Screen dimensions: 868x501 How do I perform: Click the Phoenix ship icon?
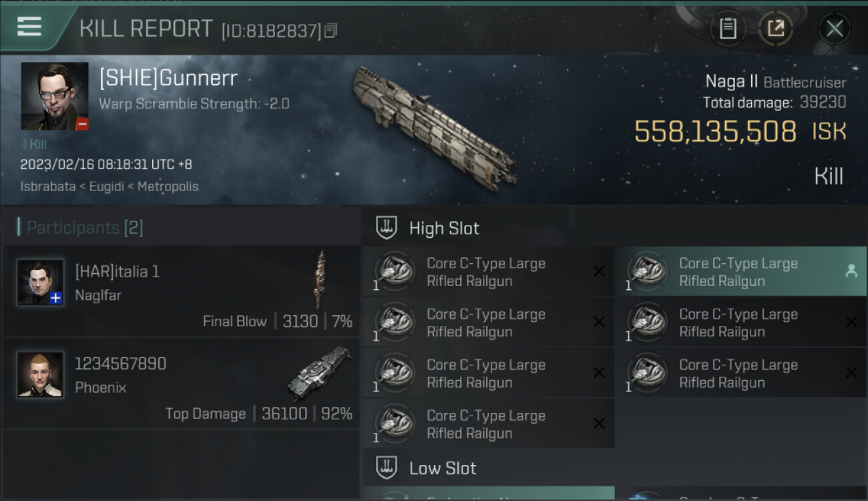[320, 373]
